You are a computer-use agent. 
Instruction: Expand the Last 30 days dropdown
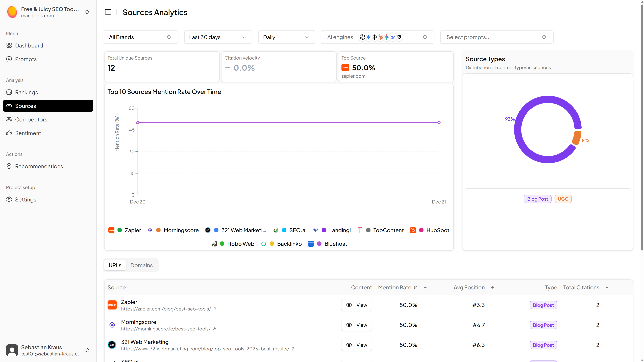(x=218, y=37)
